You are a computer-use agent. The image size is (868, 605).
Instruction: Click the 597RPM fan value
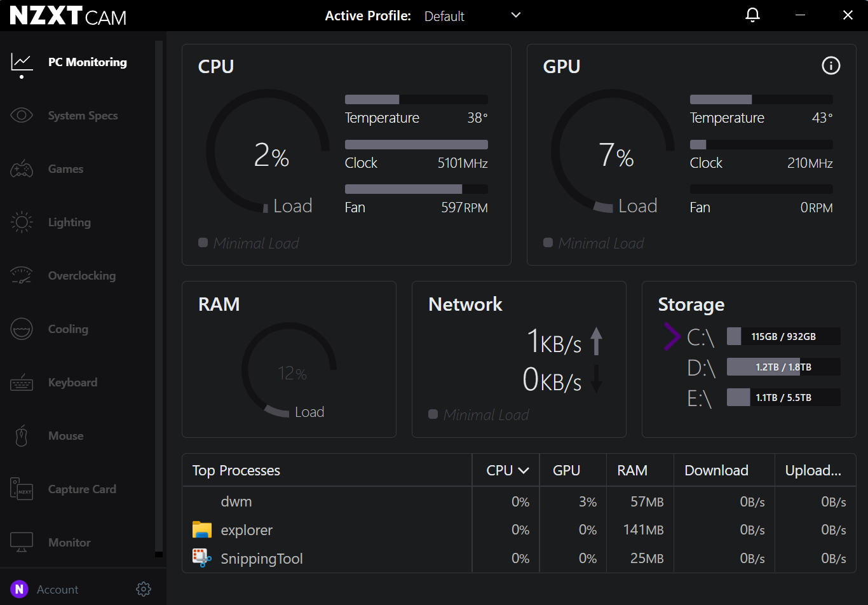[465, 208]
